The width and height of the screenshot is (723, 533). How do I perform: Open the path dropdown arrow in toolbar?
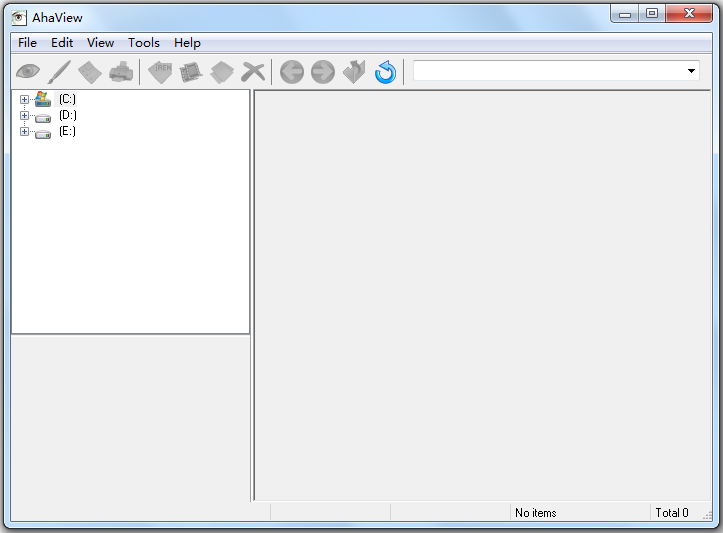[691, 71]
